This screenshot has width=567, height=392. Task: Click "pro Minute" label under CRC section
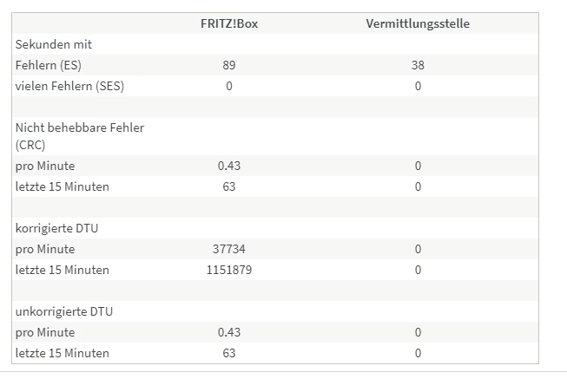pyautogui.click(x=45, y=166)
